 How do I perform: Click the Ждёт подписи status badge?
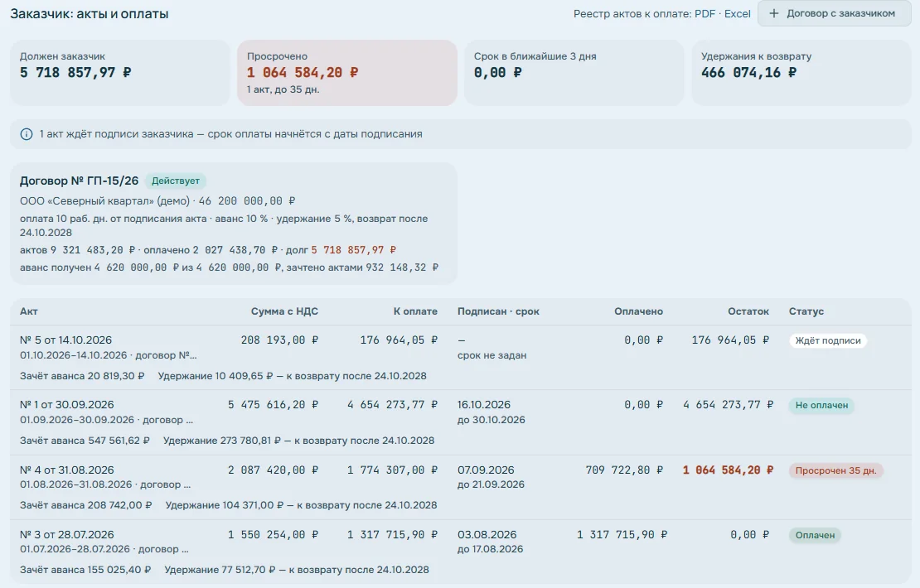coord(828,340)
